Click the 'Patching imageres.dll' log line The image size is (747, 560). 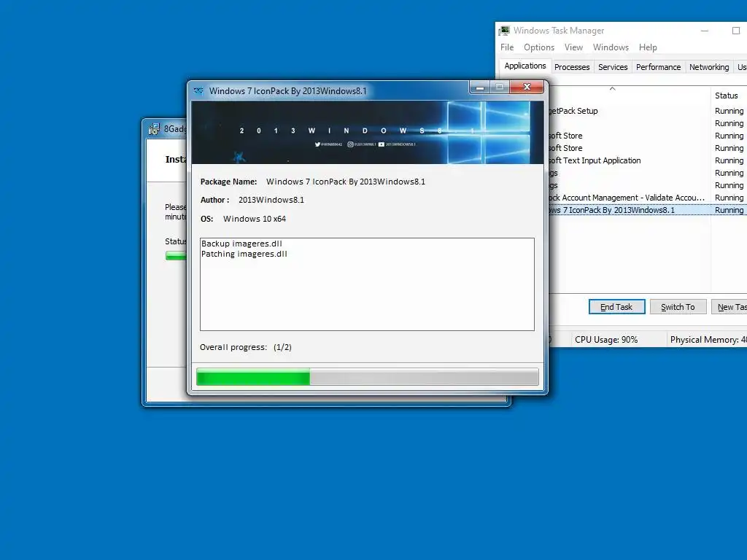click(244, 254)
